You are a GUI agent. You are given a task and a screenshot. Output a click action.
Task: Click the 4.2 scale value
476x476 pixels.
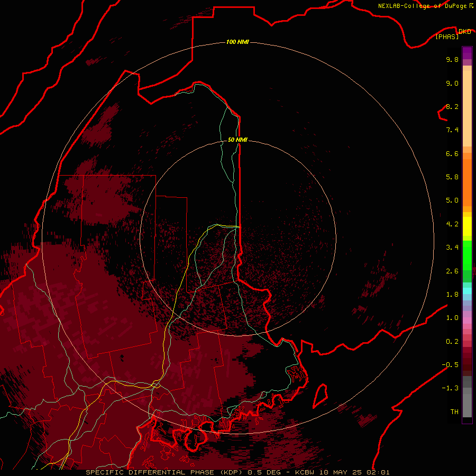(x=452, y=224)
